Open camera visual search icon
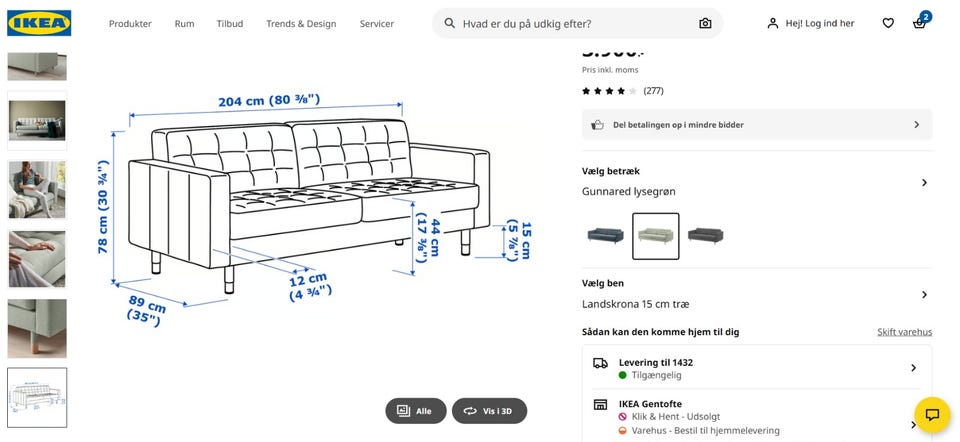960x442 pixels. point(705,23)
